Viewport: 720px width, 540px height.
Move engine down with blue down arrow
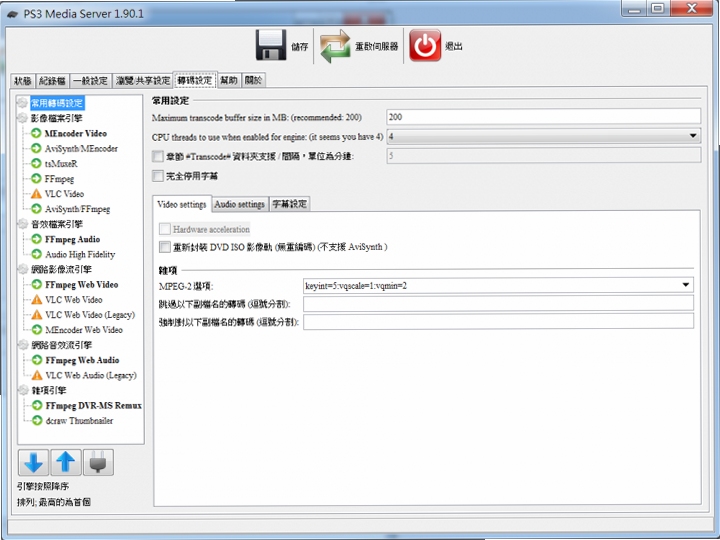[x=34, y=462]
